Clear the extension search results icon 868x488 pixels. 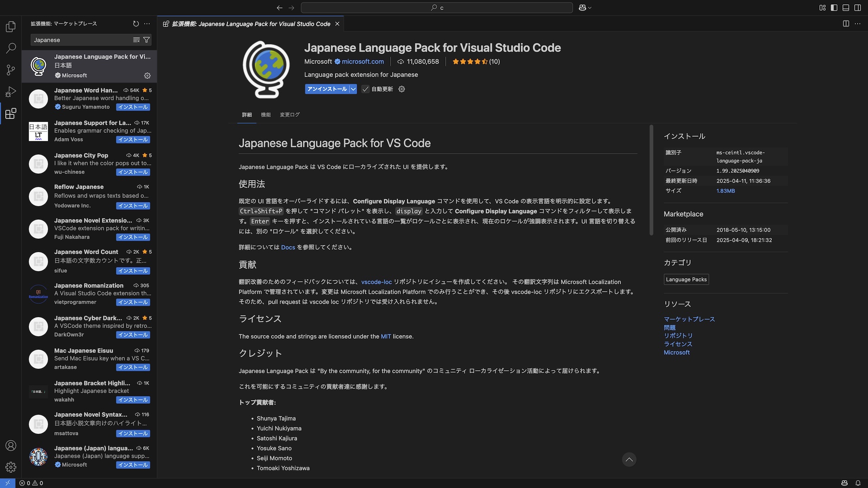click(136, 40)
